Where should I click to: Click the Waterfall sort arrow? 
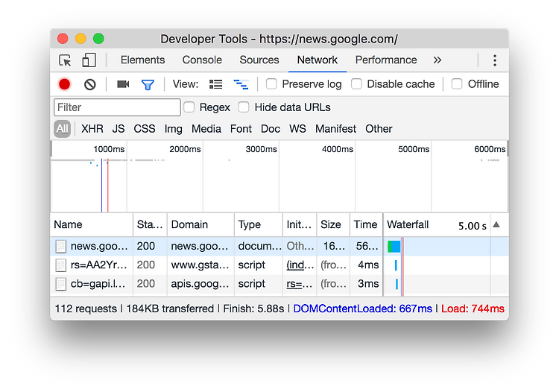pos(496,224)
